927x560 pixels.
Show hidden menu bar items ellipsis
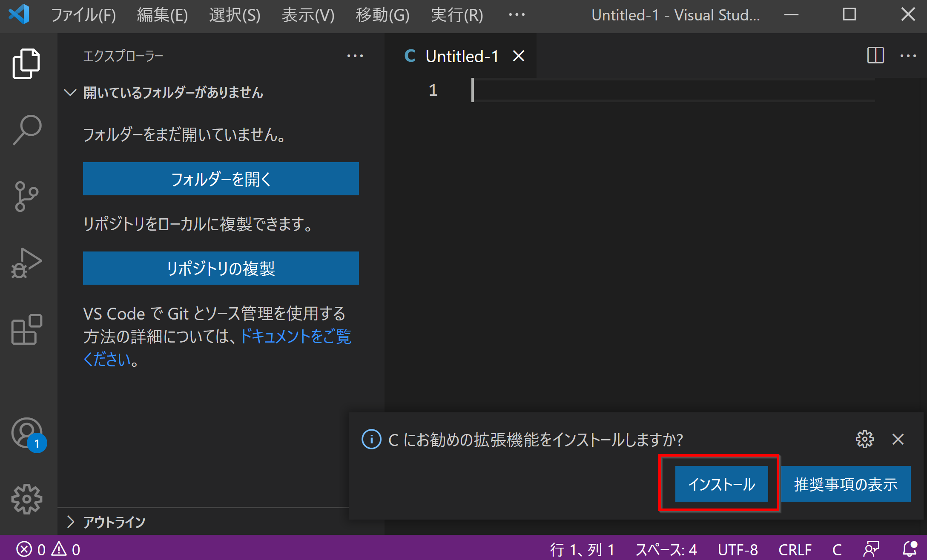coord(517,15)
